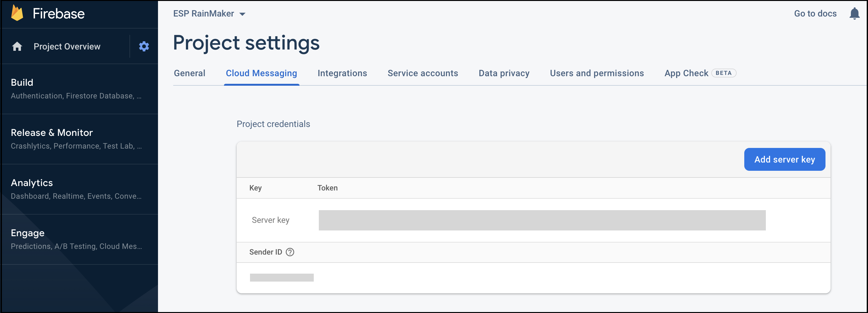Open project settings gear icon
This screenshot has width=868, height=313.
144,46
